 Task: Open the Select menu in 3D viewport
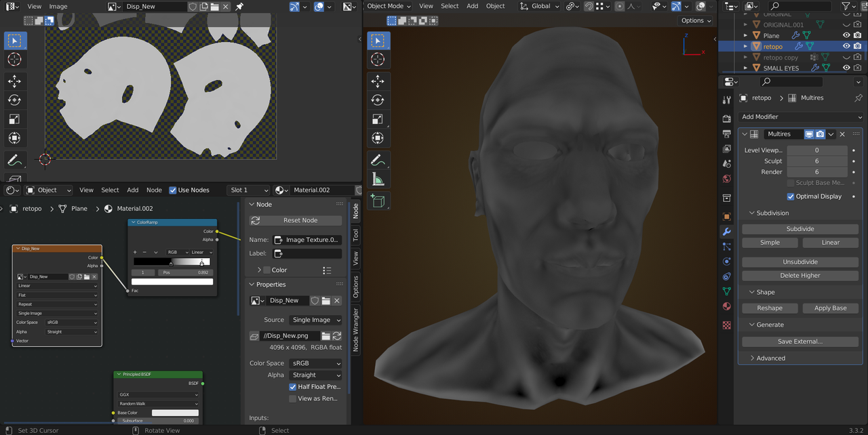tap(450, 6)
